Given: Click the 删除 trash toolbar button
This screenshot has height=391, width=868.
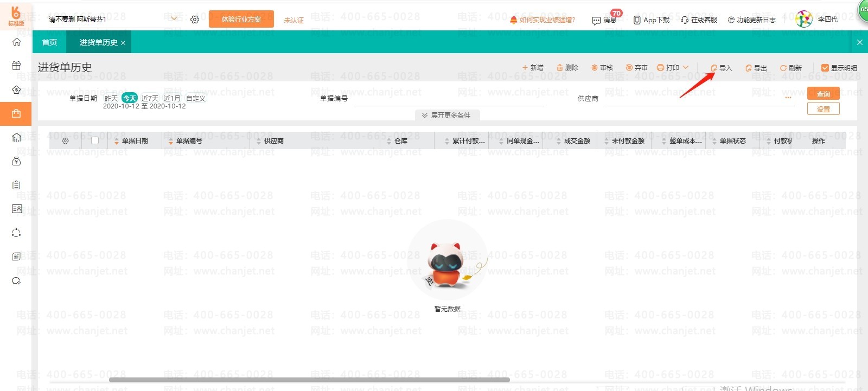Looking at the screenshot, I should [567, 68].
